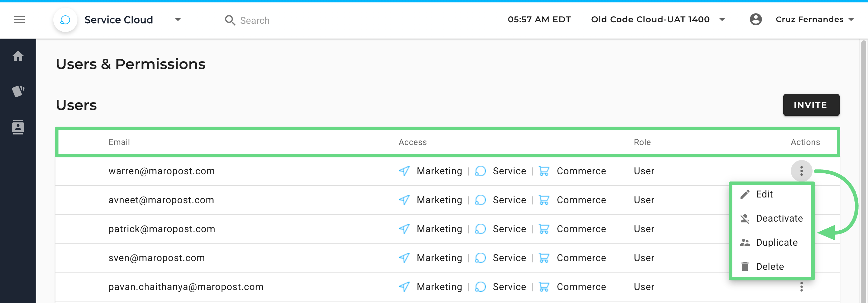This screenshot has width=868, height=303.
Task: Click the avneet@maropost.com email row
Action: pyautogui.click(x=161, y=200)
